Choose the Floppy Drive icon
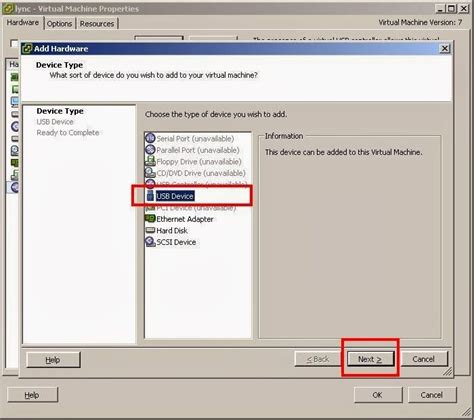The height and width of the screenshot is (420, 474). [x=150, y=161]
